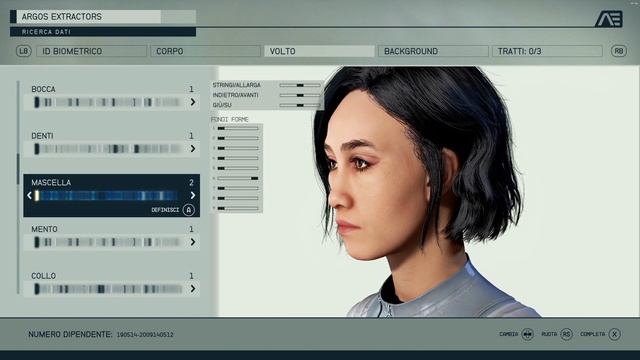Click the Completa X button icon

(x=615, y=334)
